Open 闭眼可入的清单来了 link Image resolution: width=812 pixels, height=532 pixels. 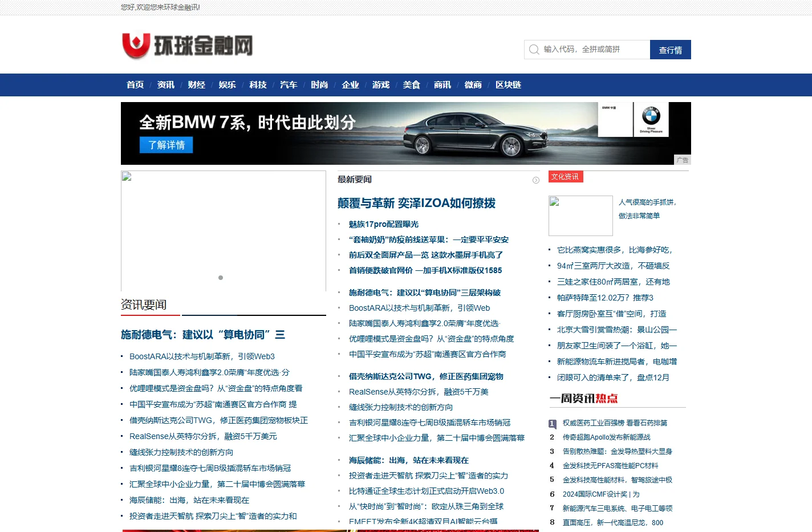[613, 377]
